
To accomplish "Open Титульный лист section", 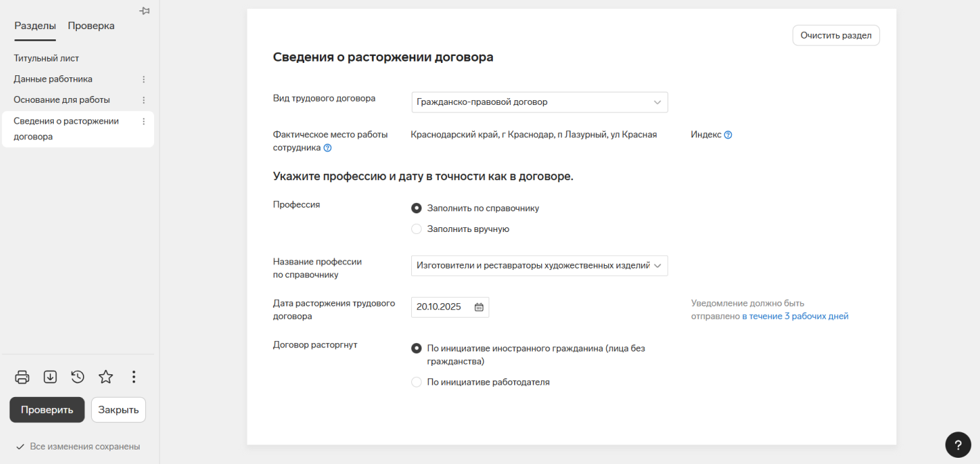I will 46,59.
